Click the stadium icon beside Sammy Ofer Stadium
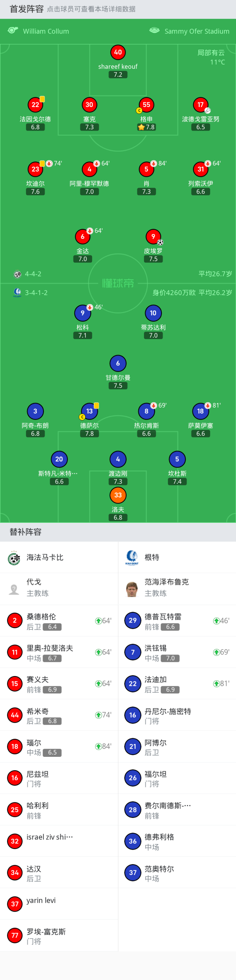236x980 pixels. [154, 31]
